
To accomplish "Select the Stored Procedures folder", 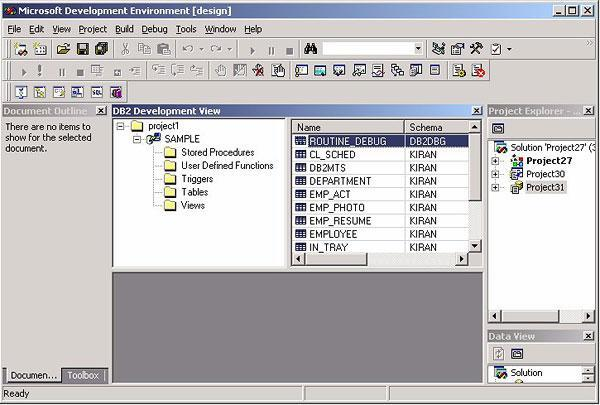I will 218,152.
